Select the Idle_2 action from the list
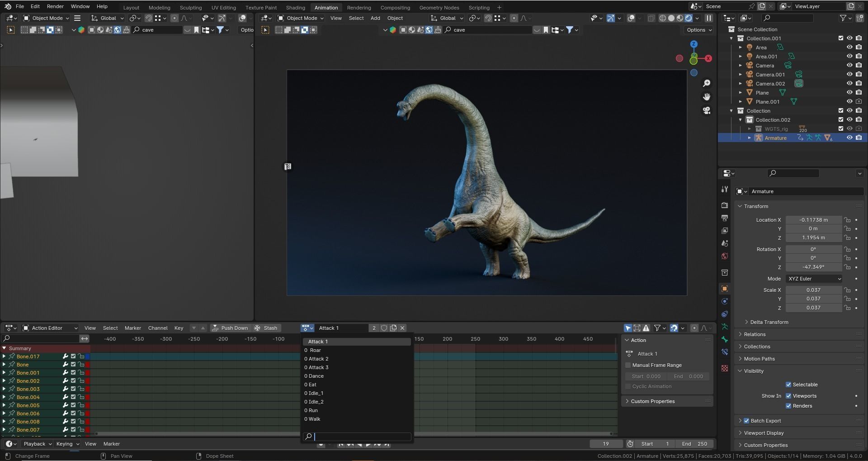The image size is (868, 461). click(x=357, y=402)
